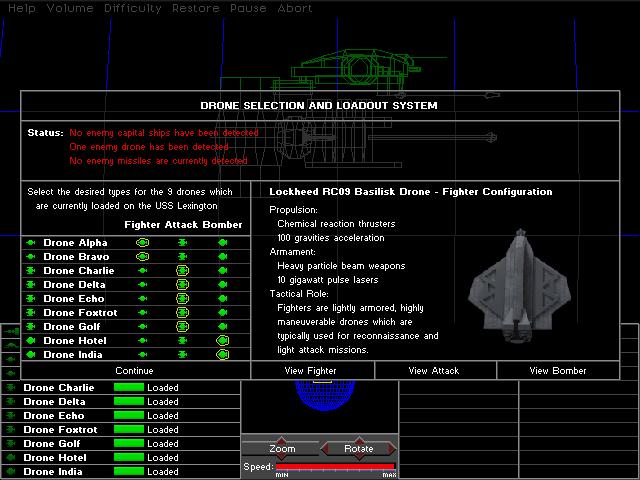Click the type icon left of Drone Hotel
640x480 pixels.
click(31, 340)
